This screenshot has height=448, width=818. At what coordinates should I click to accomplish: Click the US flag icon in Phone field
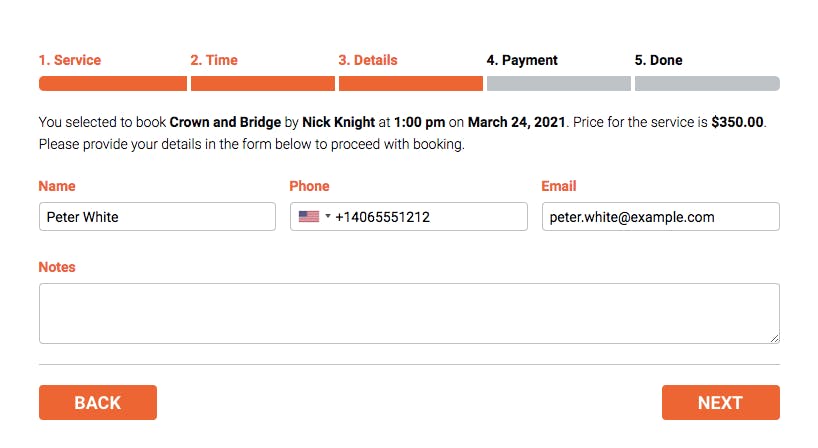pos(308,216)
